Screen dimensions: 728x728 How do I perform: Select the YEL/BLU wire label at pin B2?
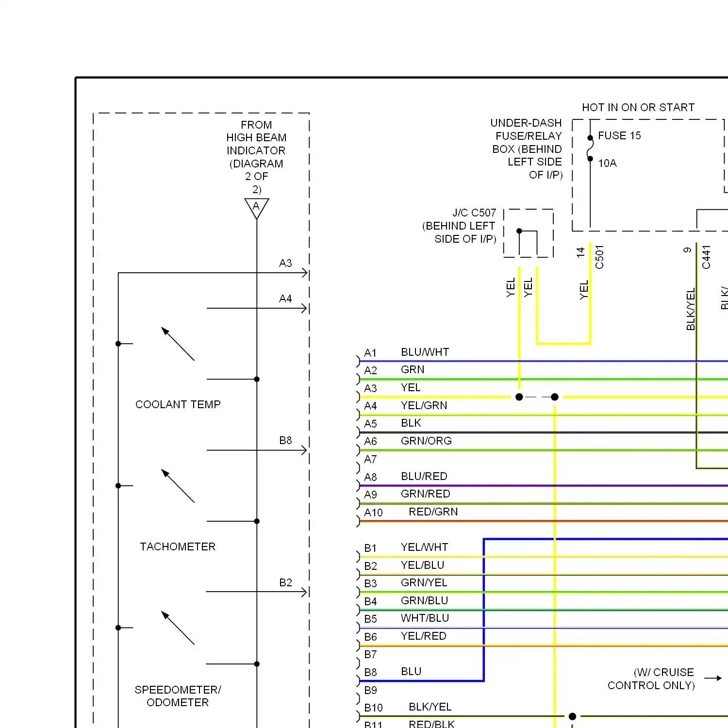[422, 565]
